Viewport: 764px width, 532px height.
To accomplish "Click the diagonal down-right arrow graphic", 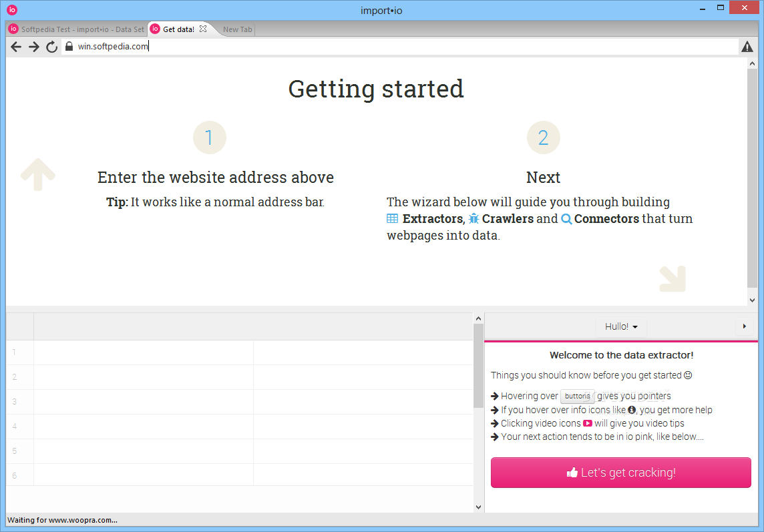I will [673, 278].
